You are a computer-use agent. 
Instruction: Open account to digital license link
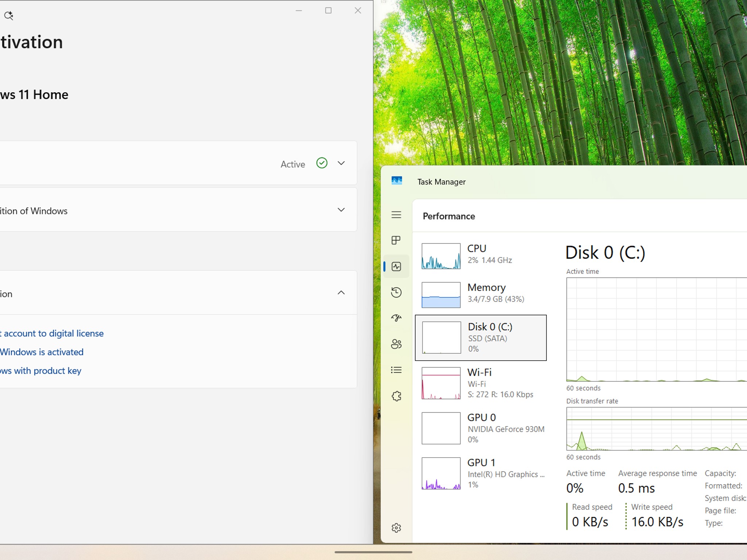click(52, 333)
